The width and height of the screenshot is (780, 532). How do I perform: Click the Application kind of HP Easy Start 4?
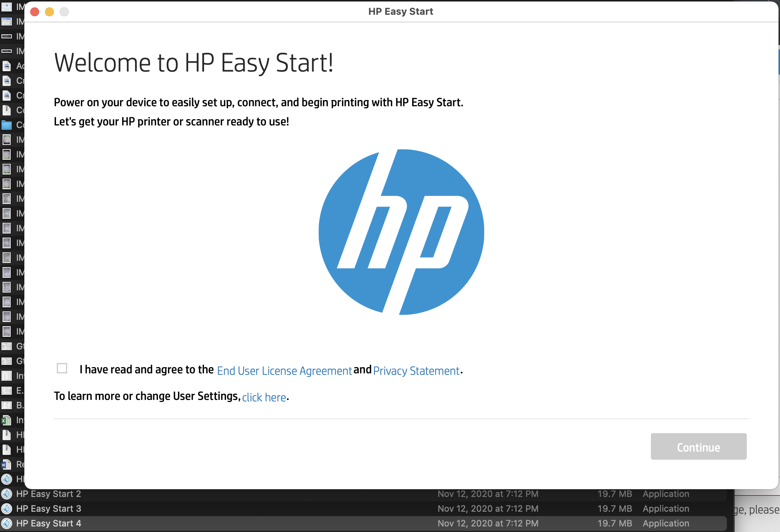[x=666, y=524]
